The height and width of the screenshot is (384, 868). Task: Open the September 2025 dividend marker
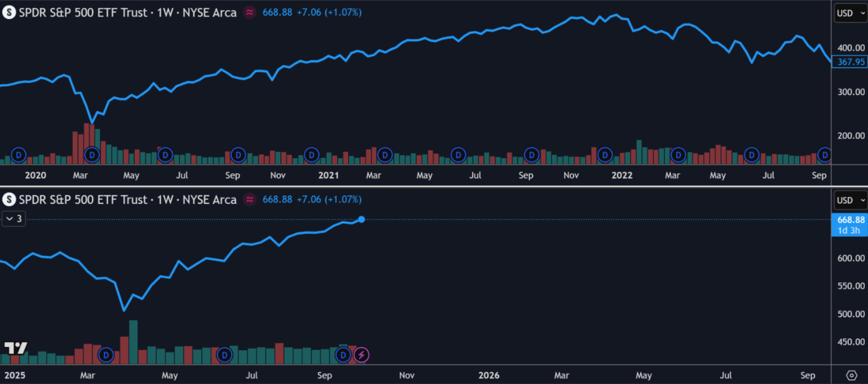(343, 355)
